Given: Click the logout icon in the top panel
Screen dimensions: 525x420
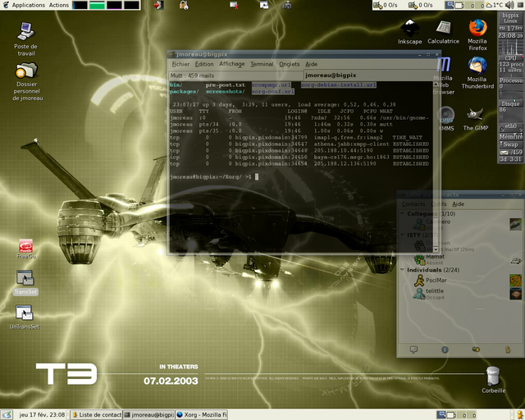Looking at the screenshot, I should [158, 5].
